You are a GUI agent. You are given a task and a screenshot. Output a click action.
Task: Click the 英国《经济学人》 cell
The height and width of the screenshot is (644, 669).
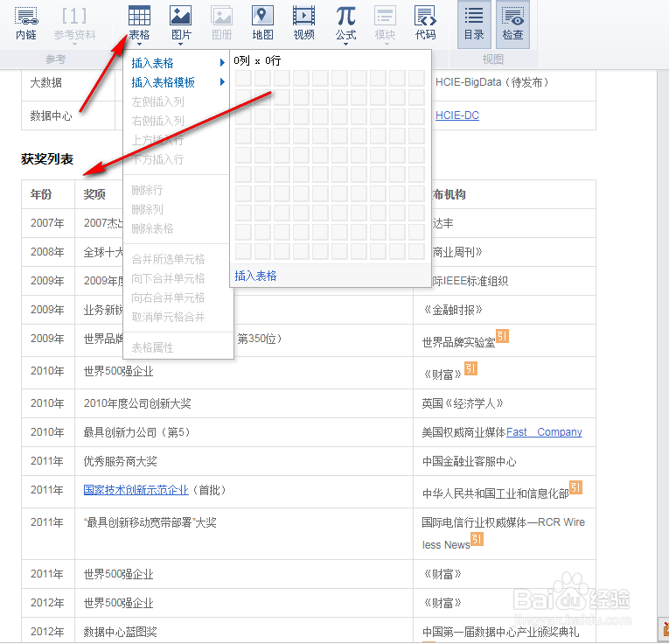click(x=505, y=403)
